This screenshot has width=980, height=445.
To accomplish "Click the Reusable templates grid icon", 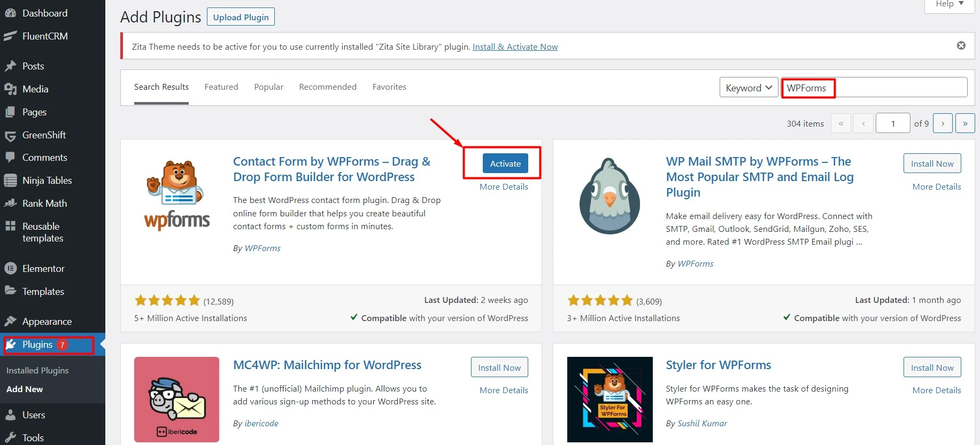I will 10,226.
